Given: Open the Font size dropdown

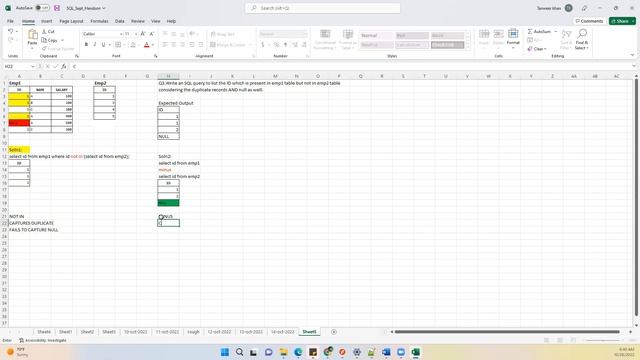Looking at the screenshot, I should click(136, 34).
